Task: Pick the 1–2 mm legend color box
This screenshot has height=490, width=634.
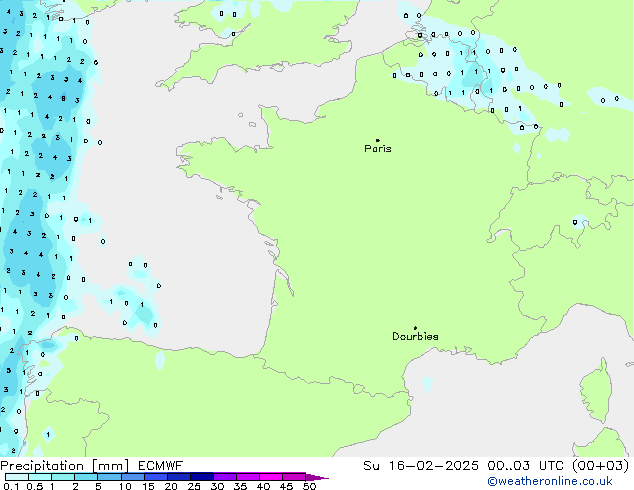Action: click(63, 477)
